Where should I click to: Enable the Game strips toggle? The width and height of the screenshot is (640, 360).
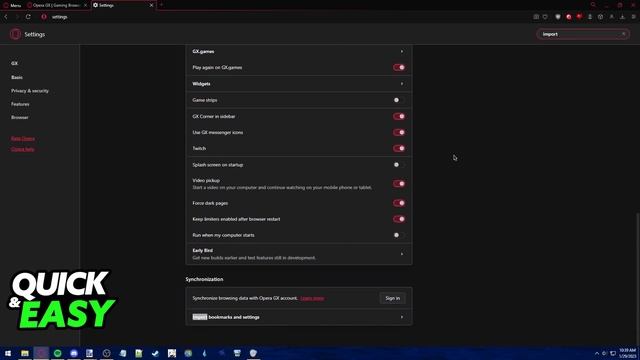click(399, 100)
